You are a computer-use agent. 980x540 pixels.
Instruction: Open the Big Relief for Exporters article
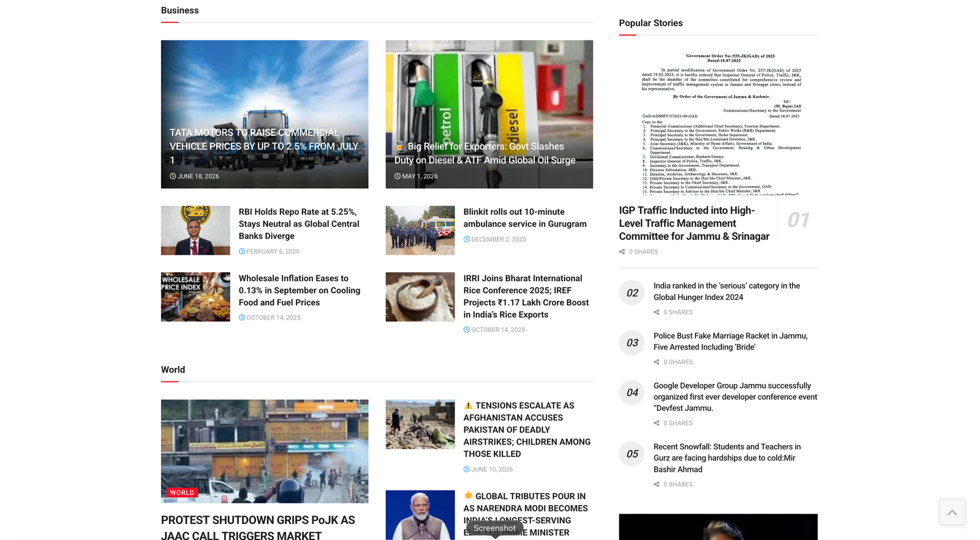click(x=485, y=153)
